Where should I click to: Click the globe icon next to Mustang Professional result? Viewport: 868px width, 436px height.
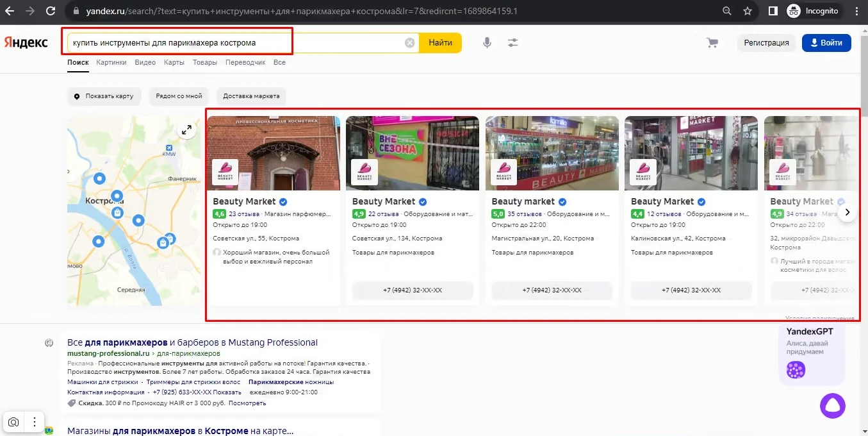pos(49,343)
